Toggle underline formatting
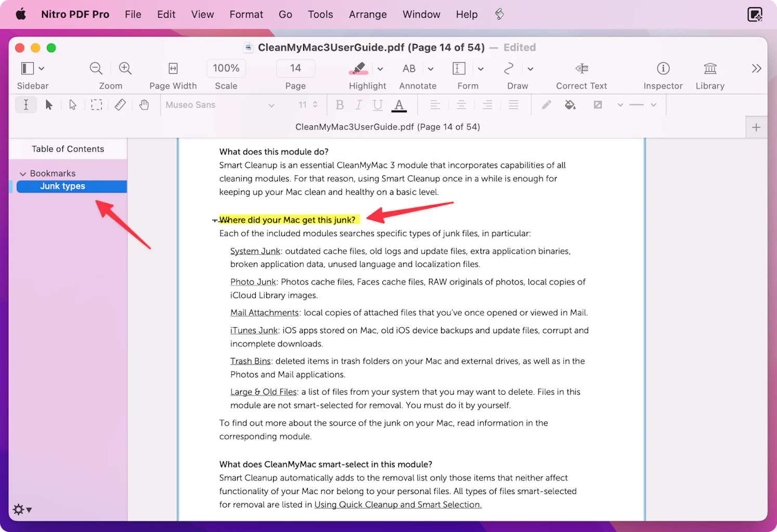The height and width of the screenshot is (532, 777). point(378,105)
